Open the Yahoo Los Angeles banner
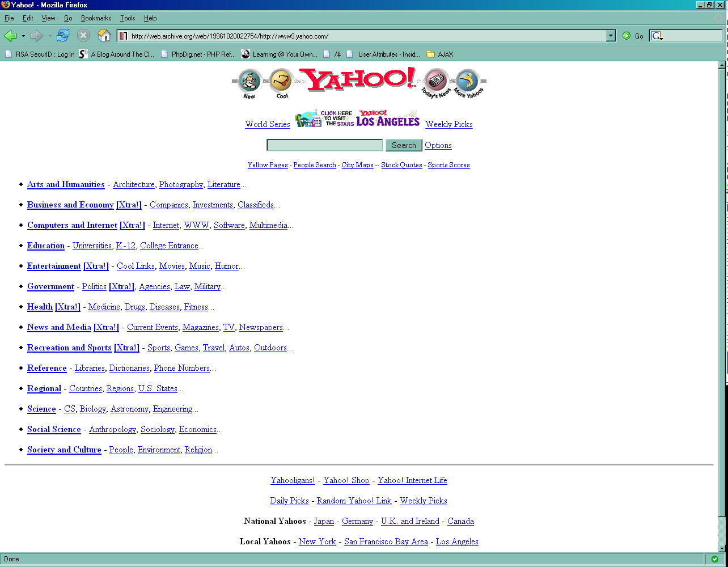728x567 pixels. (358, 118)
